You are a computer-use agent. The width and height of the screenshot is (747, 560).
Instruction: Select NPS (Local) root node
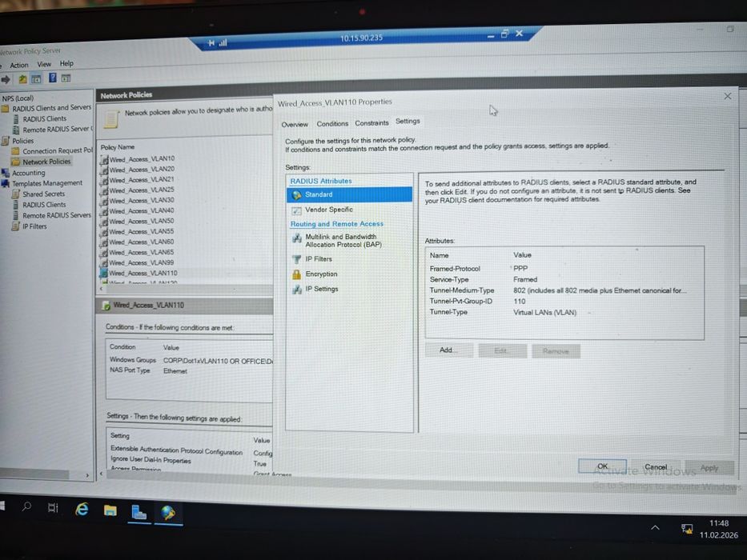point(18,98)
